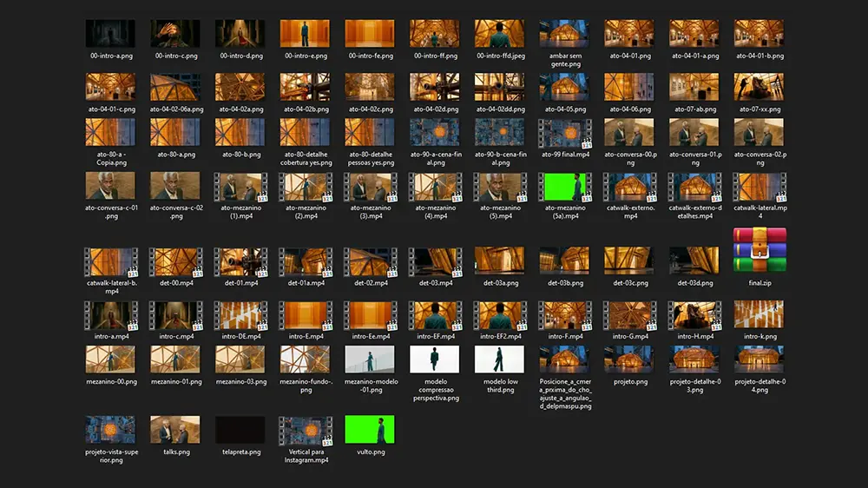868x488 pixels.
Task: Open the projeto-vista-superior.png image
Action: click(x=110, y=430)
